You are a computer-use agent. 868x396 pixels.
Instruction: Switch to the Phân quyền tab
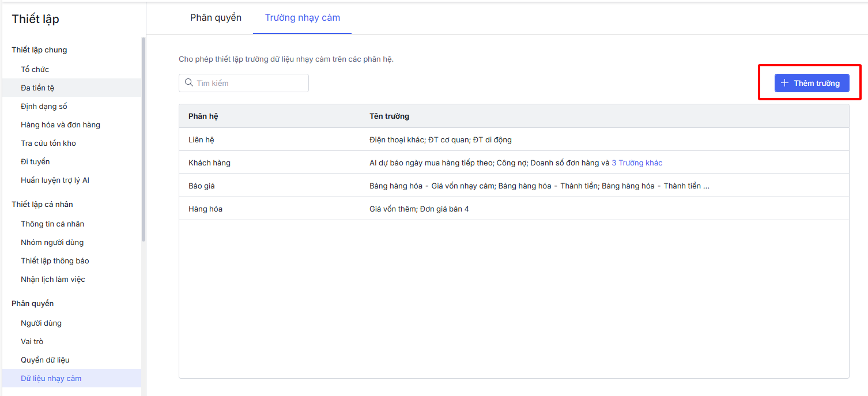point(216,18)
